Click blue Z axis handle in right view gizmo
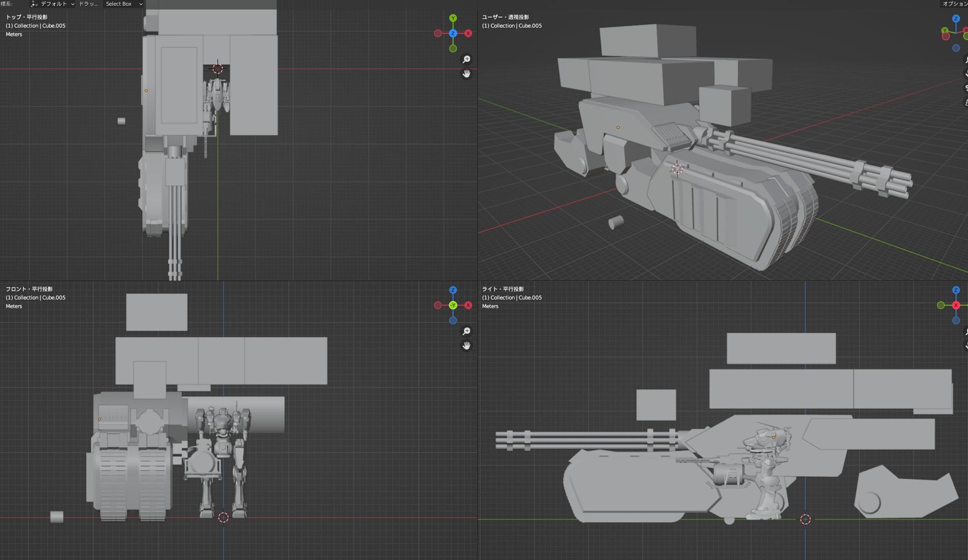The image size is (968, 560). (956, 290)
